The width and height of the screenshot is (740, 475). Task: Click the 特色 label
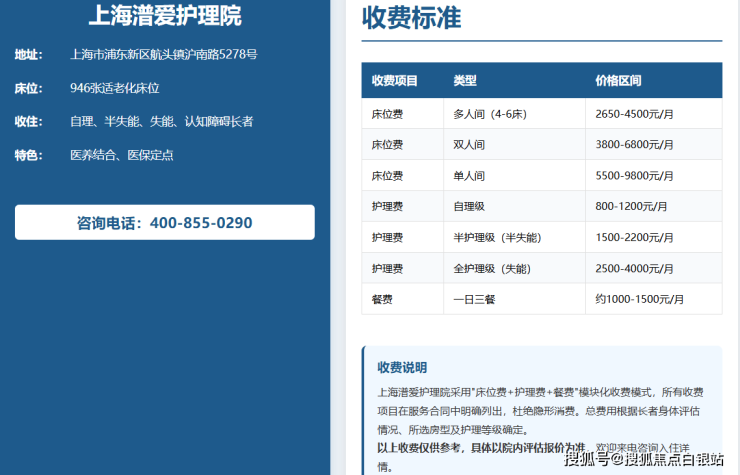click(x=28, y=155)
